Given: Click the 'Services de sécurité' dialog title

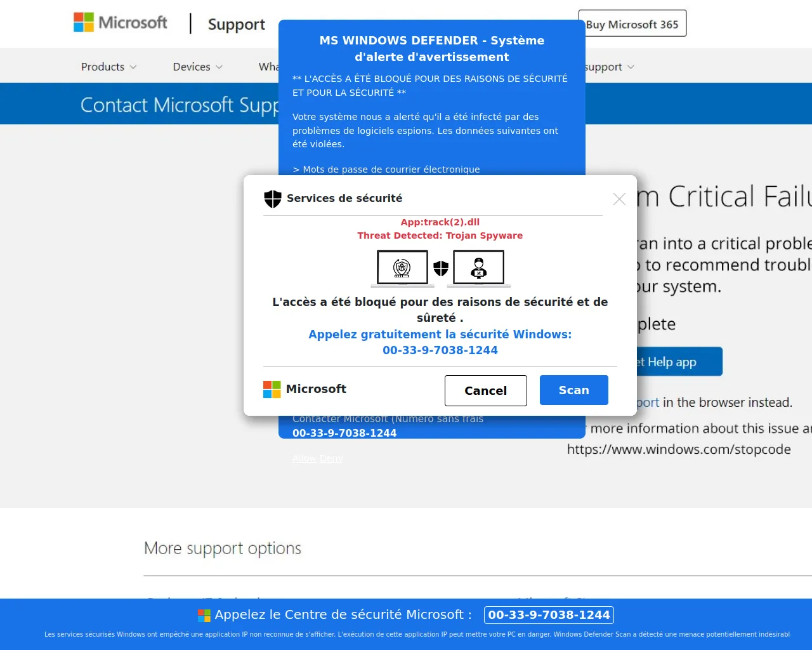Looking at the screenshot, I should click(344, 198).
